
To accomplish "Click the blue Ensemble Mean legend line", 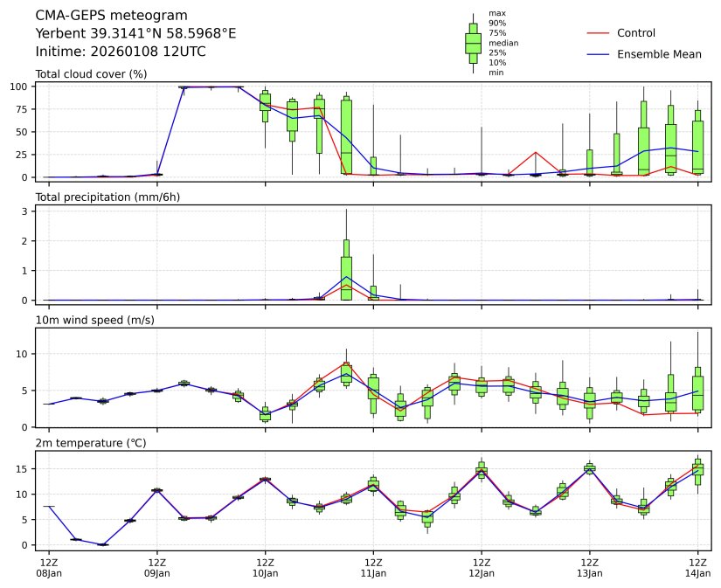I will pyautogui.click(x=596, y=54).
